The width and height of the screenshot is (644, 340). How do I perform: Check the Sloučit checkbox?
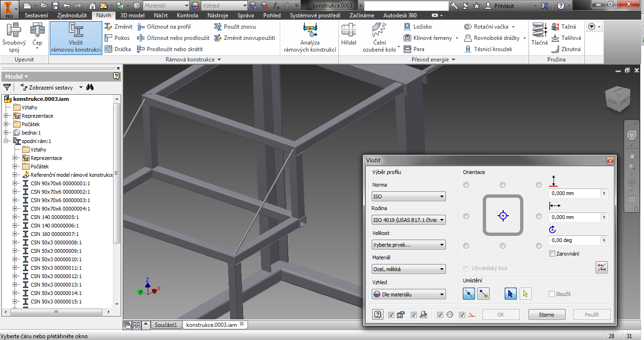click(552, 294)
